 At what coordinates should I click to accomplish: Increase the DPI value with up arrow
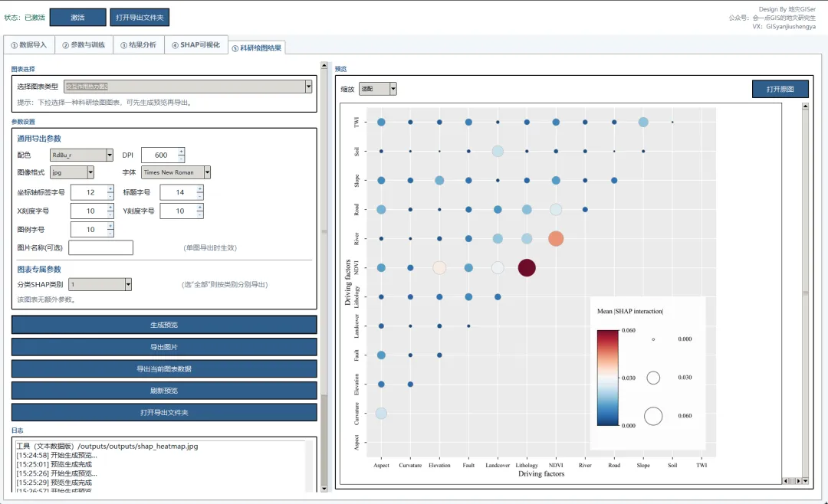181,152
